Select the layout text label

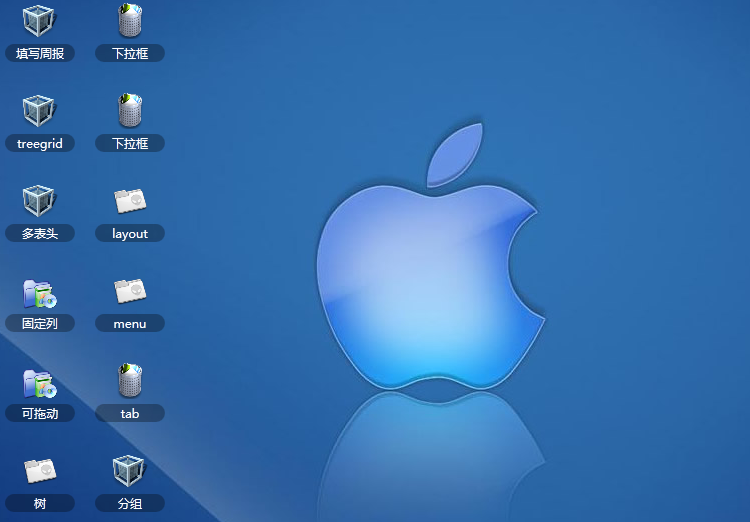point(130,234)
